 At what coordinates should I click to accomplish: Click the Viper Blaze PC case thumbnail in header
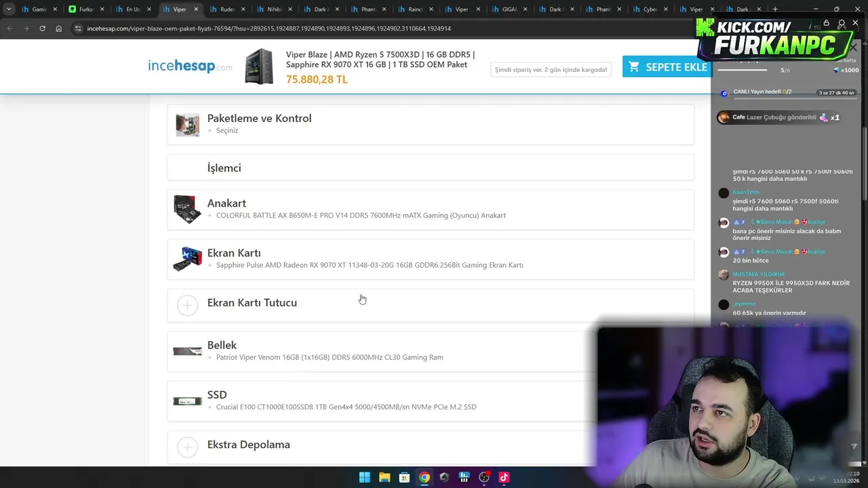point(259,66)
